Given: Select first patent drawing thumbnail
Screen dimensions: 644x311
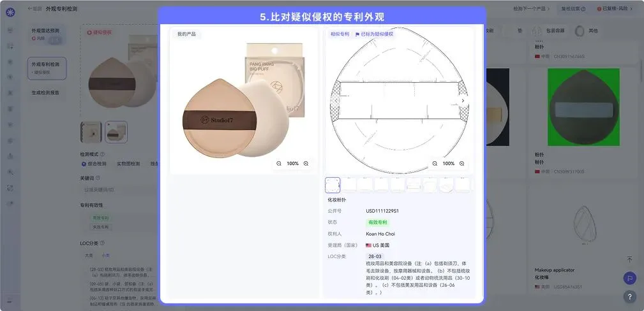Looking at the screenshot, I should pyautogui.click(x=333, y=185).
